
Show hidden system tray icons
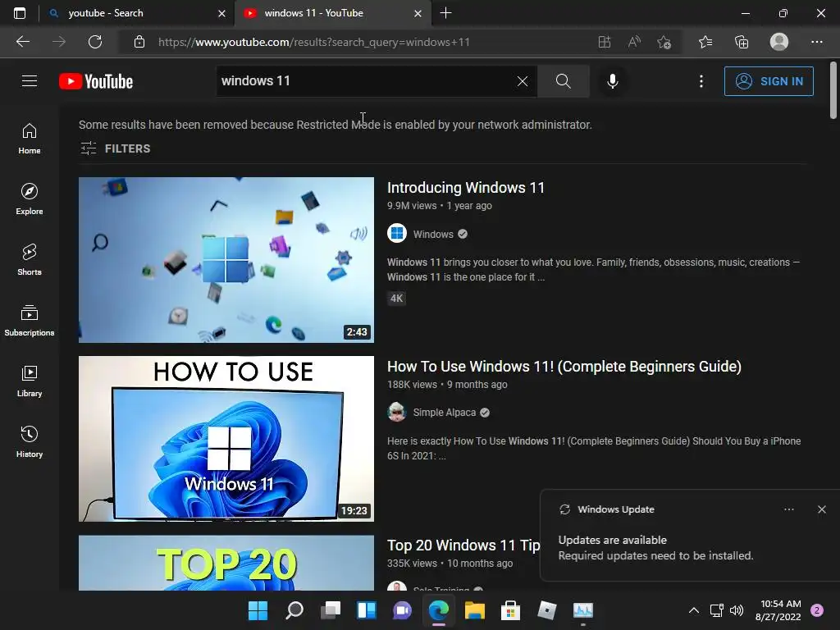(694, 610)
